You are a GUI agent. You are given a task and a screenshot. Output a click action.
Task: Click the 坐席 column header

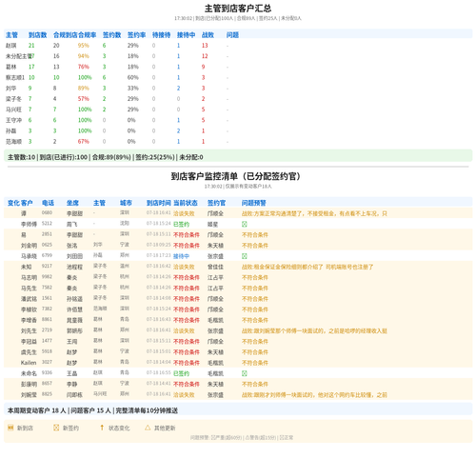72,203
